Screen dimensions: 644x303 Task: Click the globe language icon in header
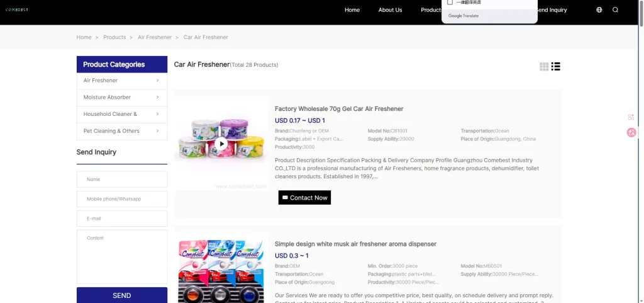(599, 10)
